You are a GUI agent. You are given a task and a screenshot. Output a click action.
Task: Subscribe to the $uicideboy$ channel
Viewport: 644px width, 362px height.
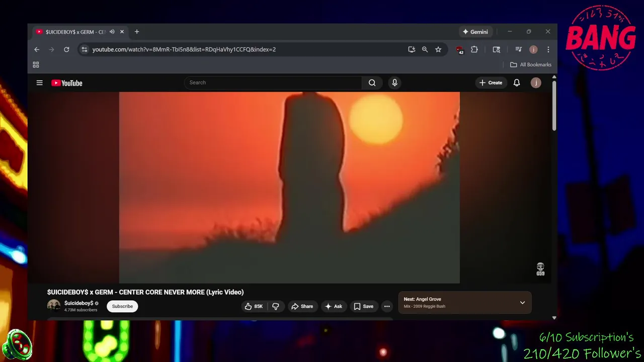[122, 306]
